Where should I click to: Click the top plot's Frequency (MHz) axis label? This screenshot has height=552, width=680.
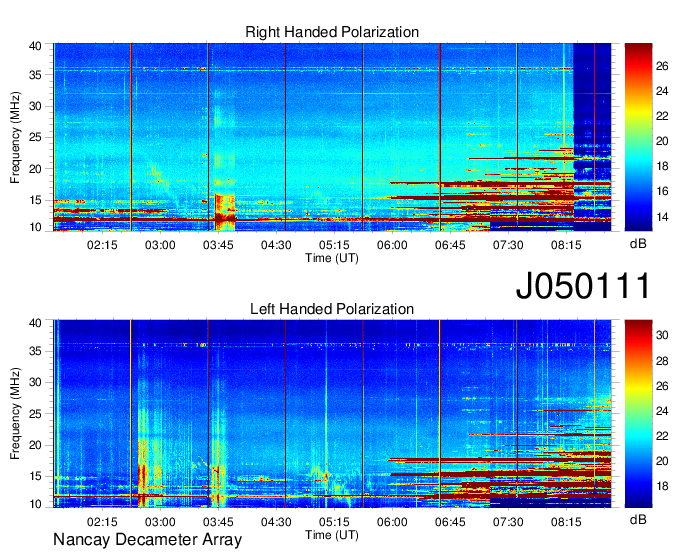(x=15, y=137)
